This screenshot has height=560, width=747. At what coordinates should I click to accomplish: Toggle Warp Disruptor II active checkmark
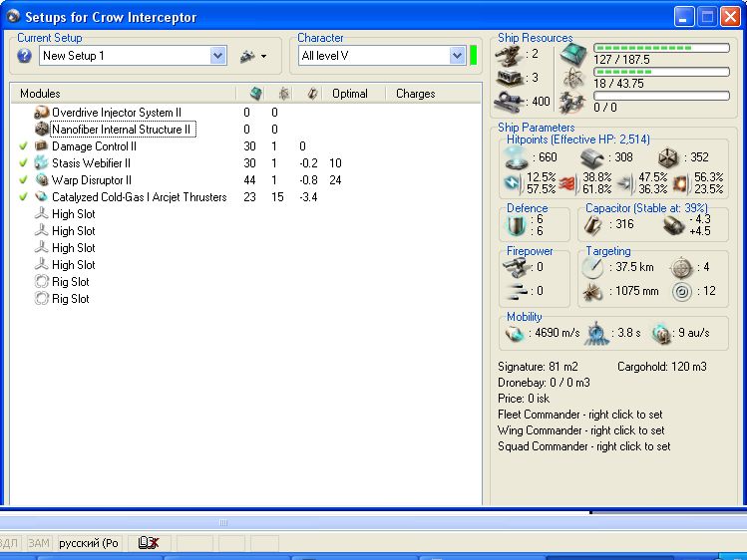(23, 179)
